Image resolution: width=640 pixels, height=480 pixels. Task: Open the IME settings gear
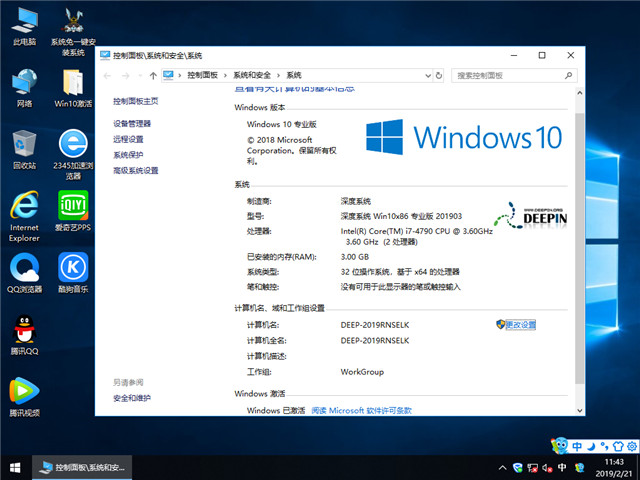coord(632,446)
